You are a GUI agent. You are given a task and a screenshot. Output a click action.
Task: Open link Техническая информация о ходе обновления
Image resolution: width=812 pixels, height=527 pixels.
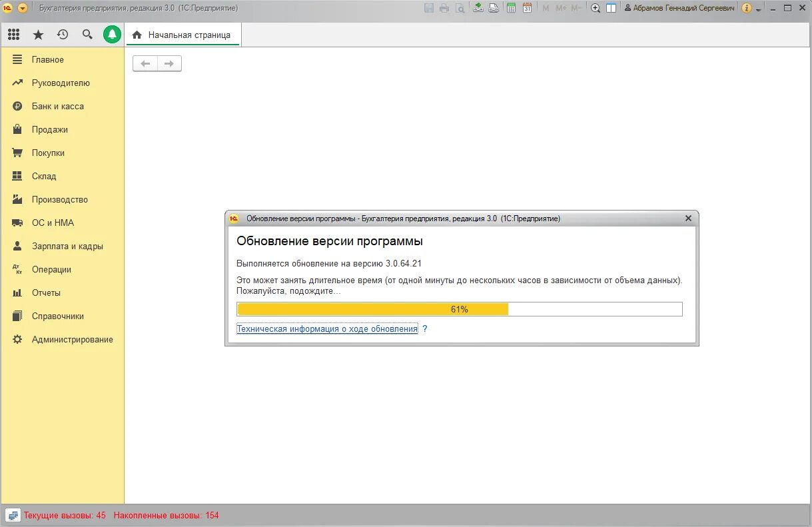[x=327, y=328]
